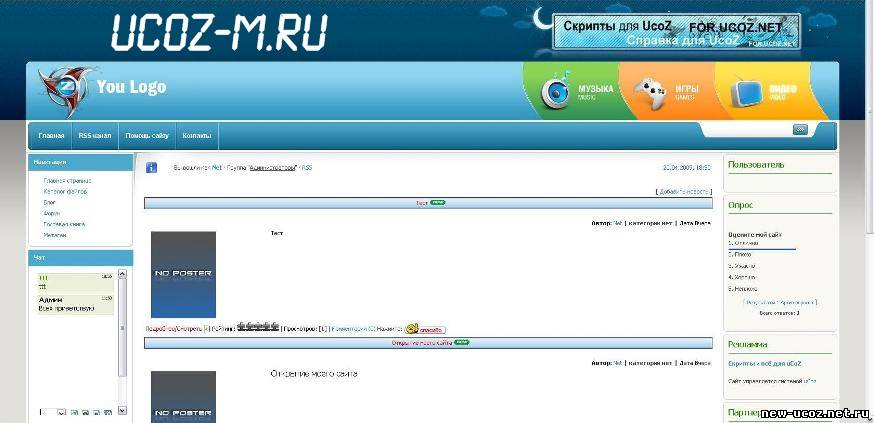The width and height of the screenshot is (874, 423).
Task: Click the Скрипты для UcoZ banner
Action: [x=676, y=31]
